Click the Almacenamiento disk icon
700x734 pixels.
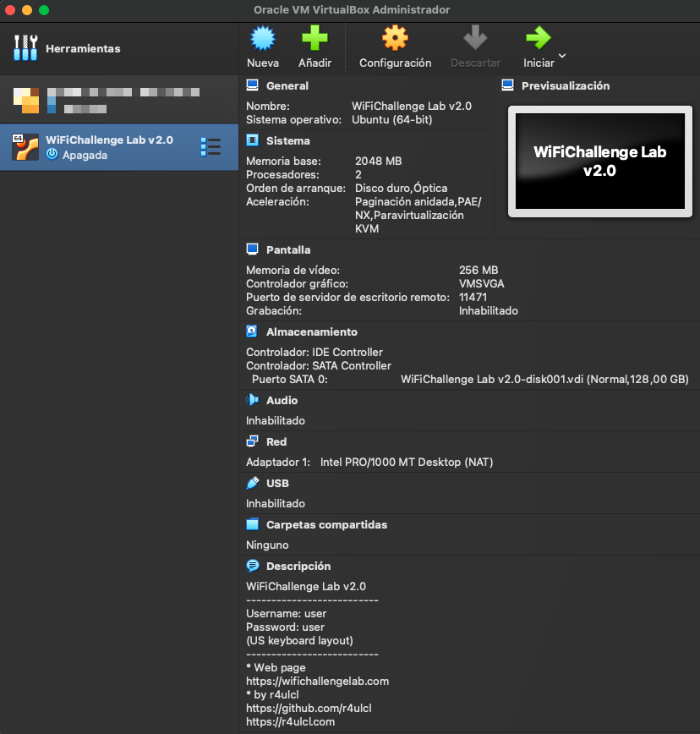[x=252, y=331]
